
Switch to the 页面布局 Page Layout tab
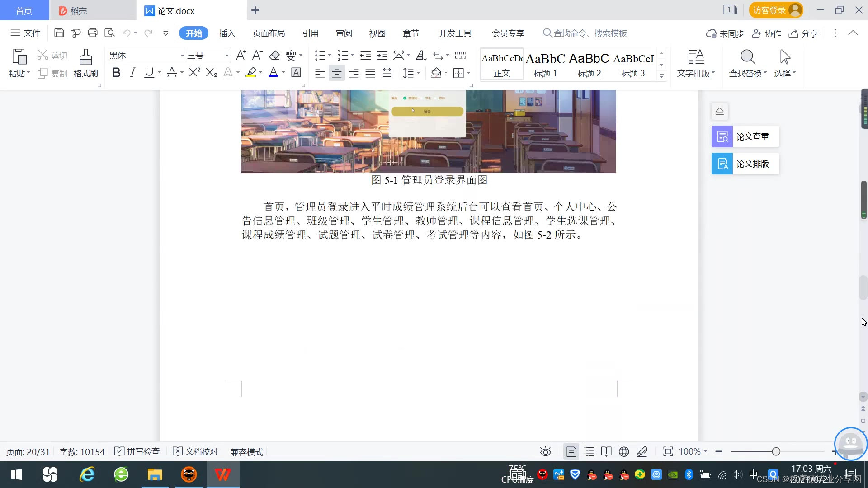tap(269, 33)
